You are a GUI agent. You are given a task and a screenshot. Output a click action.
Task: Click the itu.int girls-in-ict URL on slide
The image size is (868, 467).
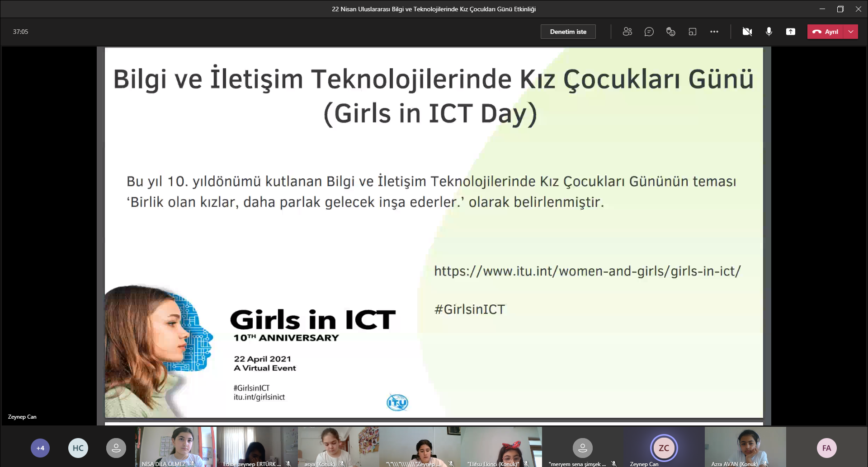pos(587,271)
